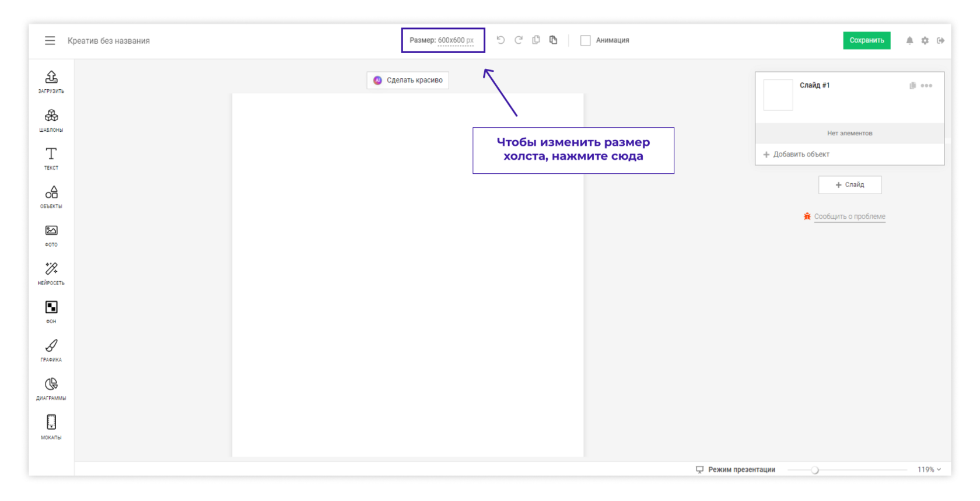Click the undo arrow icon
This screenshot has width=980, height=501.
pos(501,40)
